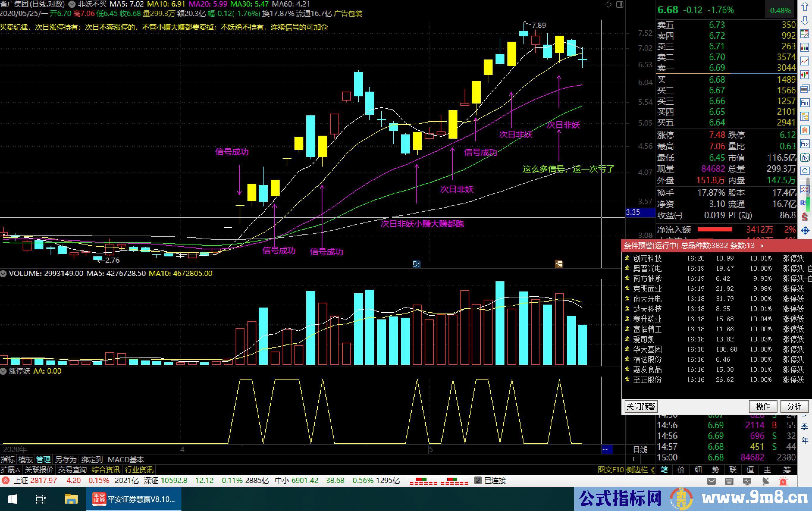Switch to the 价 price tab
Image resolution: width=812 pixels, height=511 pixels.
coord(681,470)
